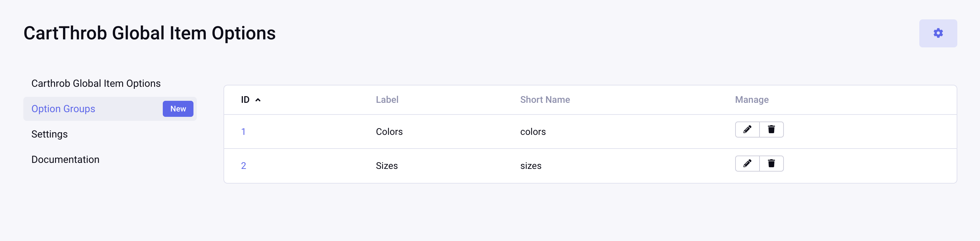Edit the Colors option group pencil icon
The height and width of the screenshot is (241, 980).
coord(747,130)
